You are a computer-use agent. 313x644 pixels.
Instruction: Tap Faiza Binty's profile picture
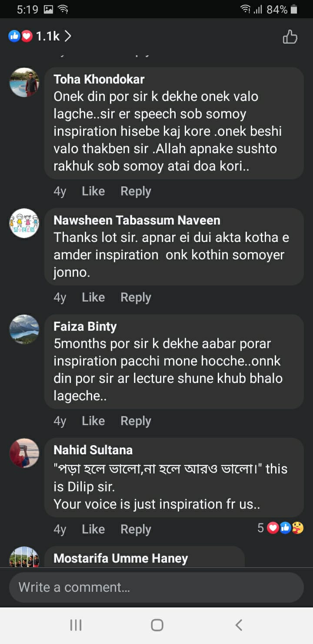pyautogui.click(x=24, y=329)
